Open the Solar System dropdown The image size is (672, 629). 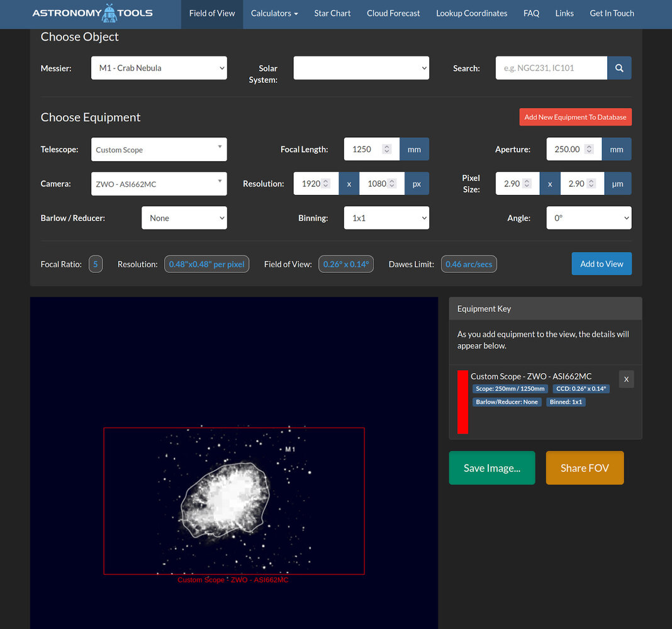(361, 68)
